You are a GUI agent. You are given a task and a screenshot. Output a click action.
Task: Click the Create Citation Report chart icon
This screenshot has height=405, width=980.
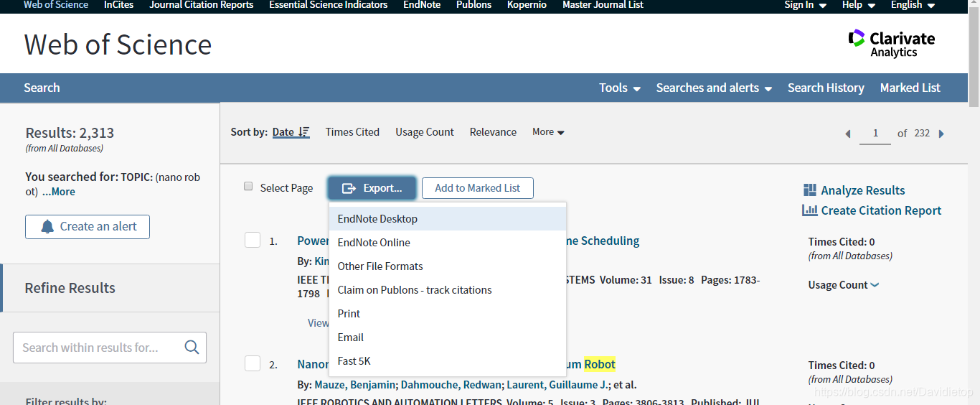810,210
